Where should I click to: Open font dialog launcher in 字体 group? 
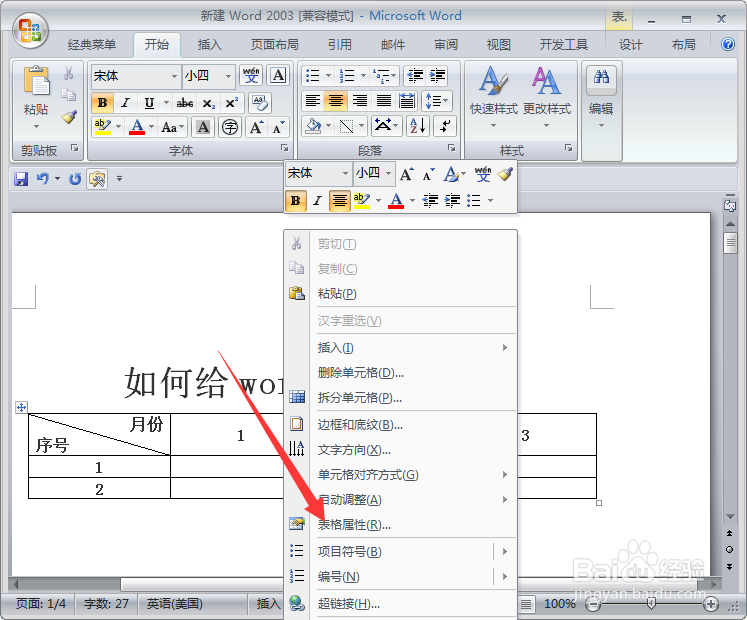click(x=284, y=148)
